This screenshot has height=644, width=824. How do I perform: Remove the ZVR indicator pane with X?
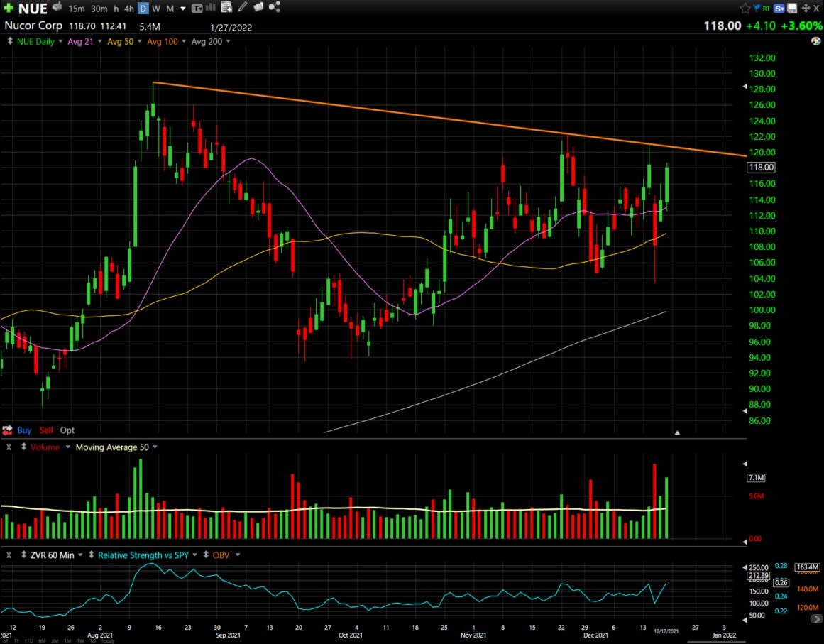(x=9, y=555)
